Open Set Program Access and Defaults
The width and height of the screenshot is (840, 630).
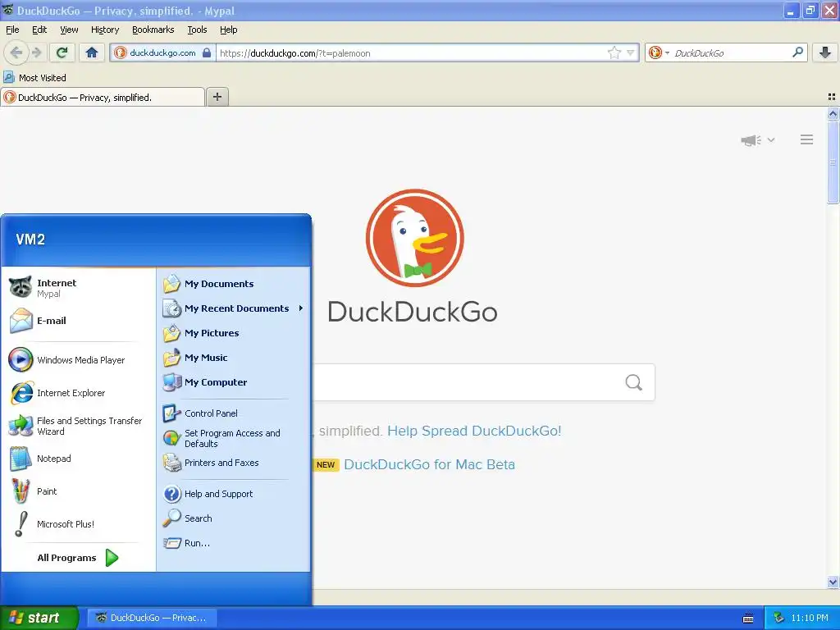click(233, 438)
